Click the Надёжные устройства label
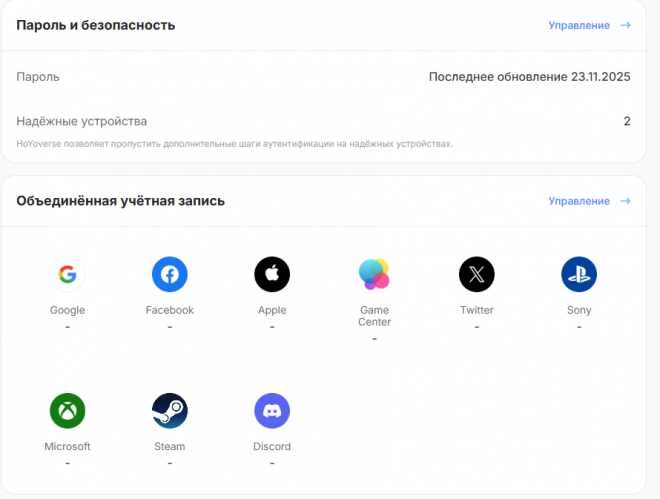 (x=82, y=122)
